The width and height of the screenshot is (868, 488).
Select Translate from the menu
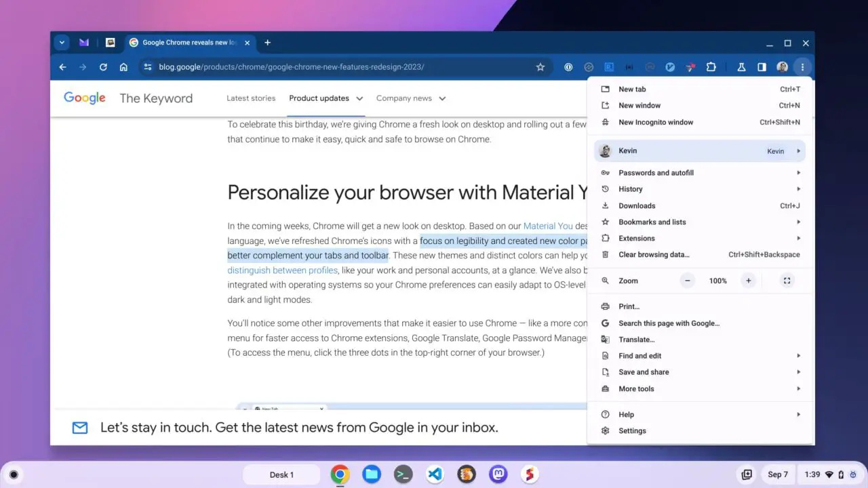click(x=700, y=340)
